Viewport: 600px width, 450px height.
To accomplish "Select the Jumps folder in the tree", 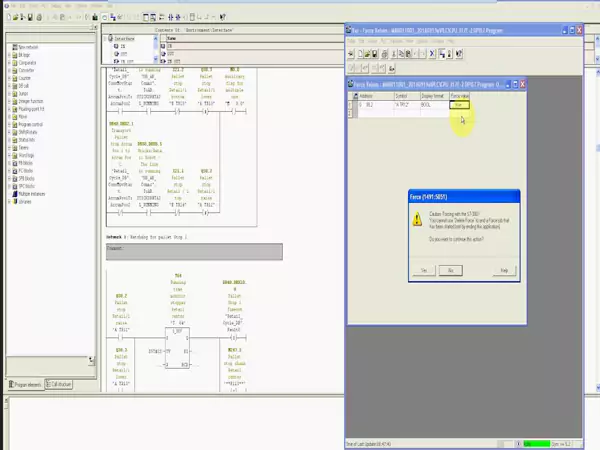I will click(23, 93).
